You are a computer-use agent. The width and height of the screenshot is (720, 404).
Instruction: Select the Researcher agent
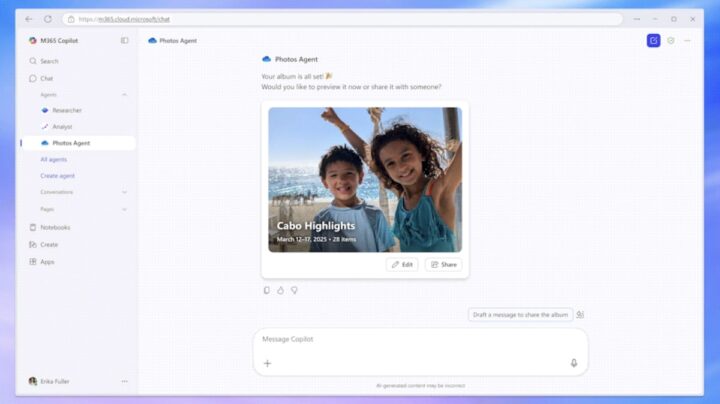pos(67,110)
